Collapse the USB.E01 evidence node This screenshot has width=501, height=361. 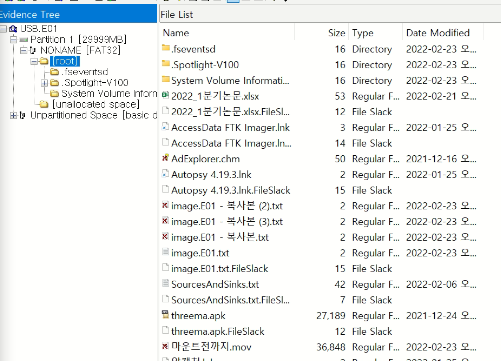(3, 29)
